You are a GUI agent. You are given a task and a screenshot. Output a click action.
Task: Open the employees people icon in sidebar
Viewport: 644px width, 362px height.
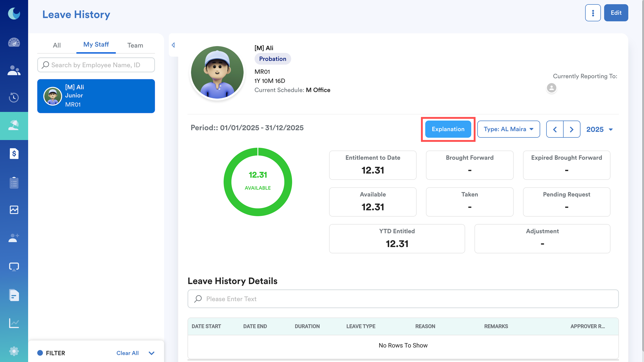tap(14, 70)
